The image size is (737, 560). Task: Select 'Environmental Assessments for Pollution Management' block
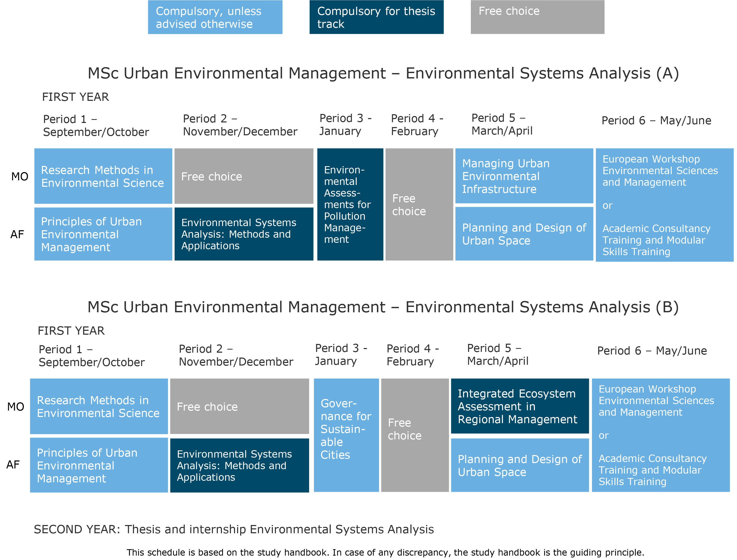click(x=350, y=204)
